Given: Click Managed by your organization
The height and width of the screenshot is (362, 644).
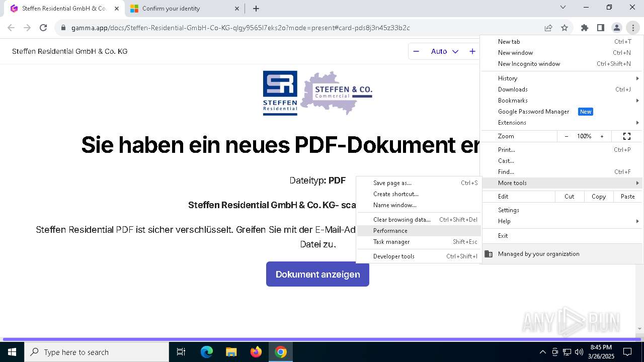Looking at the screenshot, I should (562, 254).
